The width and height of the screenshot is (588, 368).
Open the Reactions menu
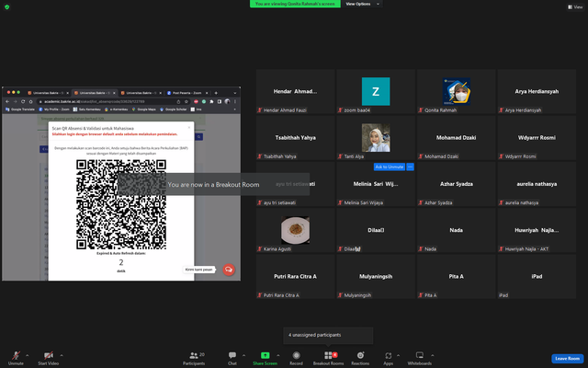(360, 358)
